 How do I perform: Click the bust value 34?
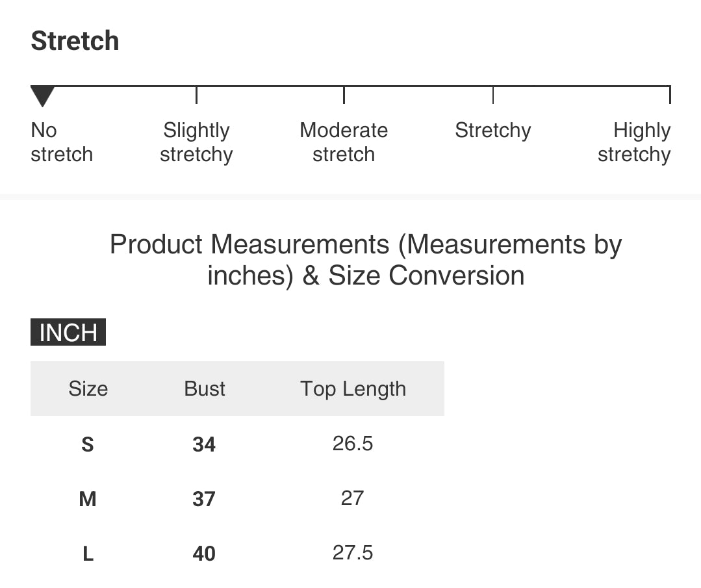coord(204,444)
